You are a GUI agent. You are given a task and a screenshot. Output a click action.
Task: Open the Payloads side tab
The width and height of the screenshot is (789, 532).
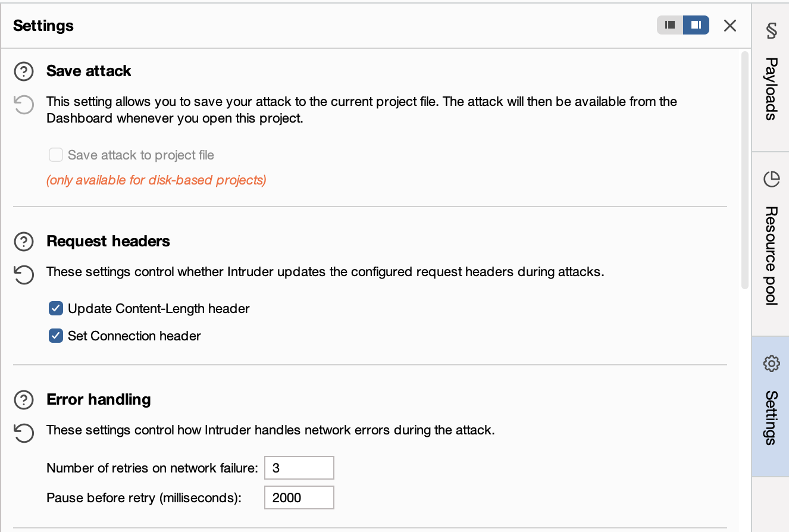771,89
